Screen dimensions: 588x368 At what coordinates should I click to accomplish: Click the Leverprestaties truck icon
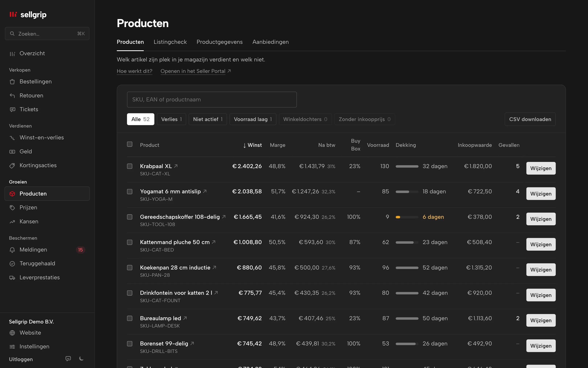[12, 278]
